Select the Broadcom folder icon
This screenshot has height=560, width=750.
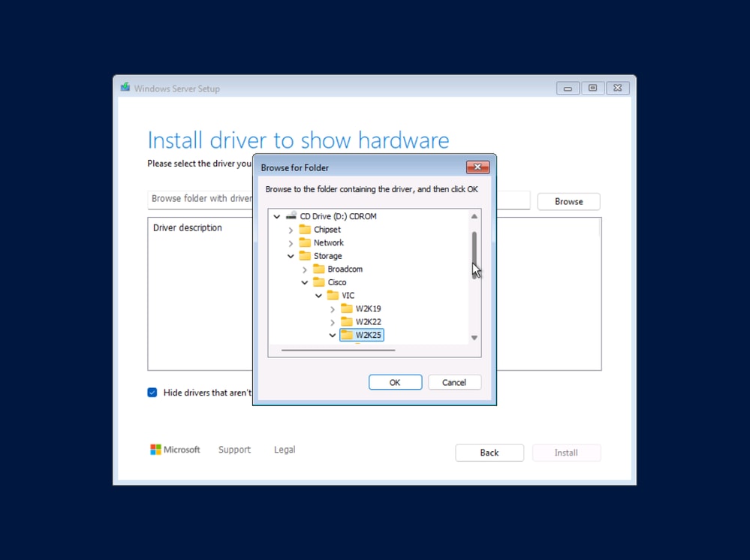[318, 269]
